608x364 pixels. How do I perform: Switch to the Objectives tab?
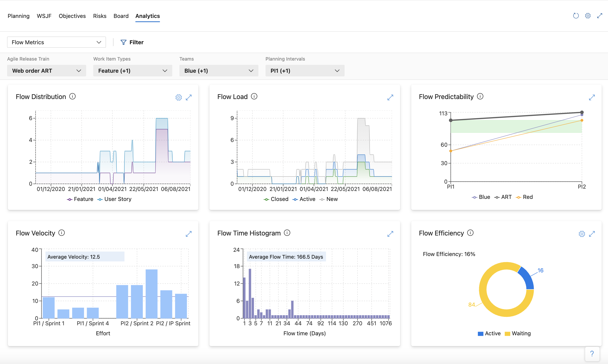pos(72,16)
